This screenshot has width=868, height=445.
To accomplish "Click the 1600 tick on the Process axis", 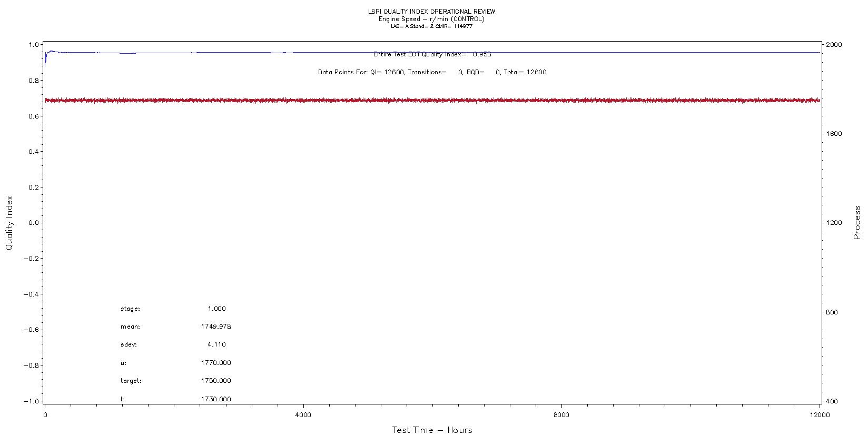I will pos(834,134).
